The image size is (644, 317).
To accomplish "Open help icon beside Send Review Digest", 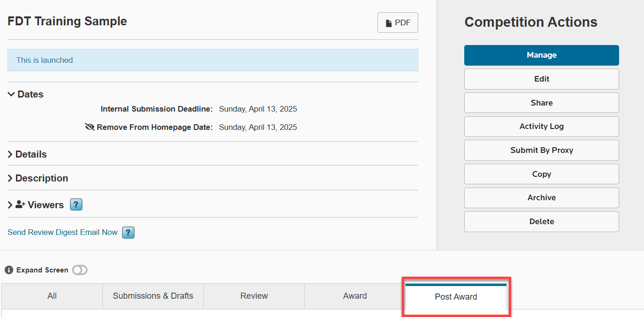I will click(128, 233).
